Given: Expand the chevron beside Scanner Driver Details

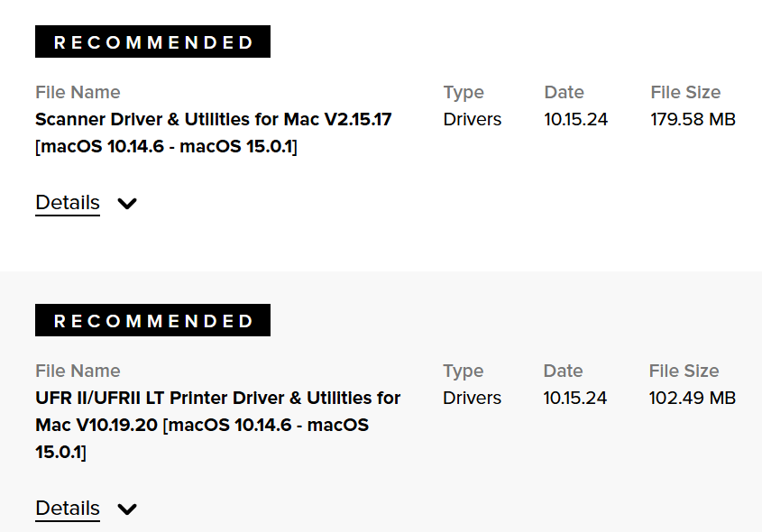Looking at the screenshot, I should pos(127,204).
